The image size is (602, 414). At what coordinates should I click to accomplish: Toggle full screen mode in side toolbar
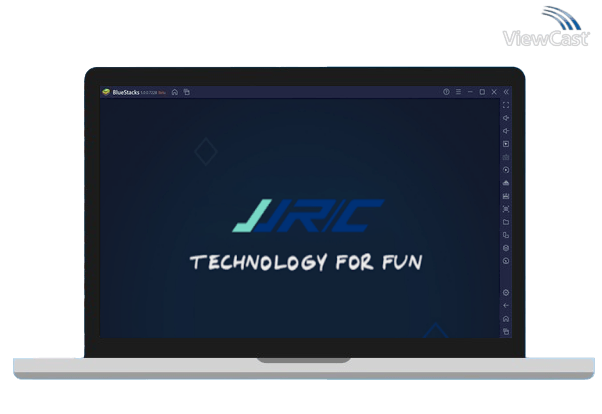point(506,105)
